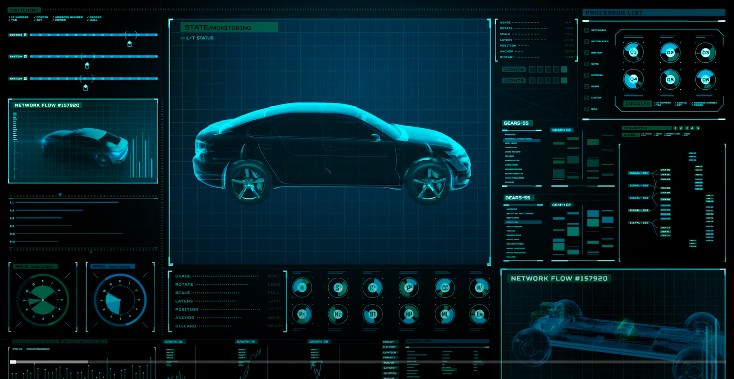The height and width of the screenshot is (379, 734).
Task: Tick the fourth checkbox in Processor List
Action: 586,64
